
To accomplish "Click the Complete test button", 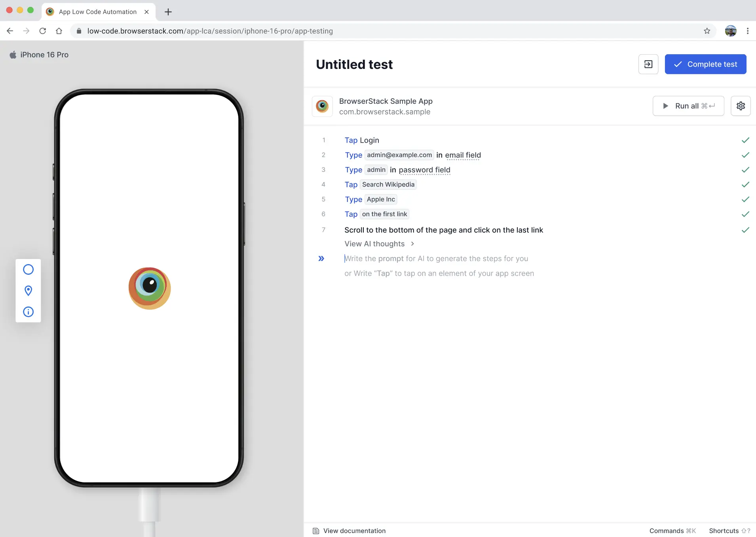I will (x=706, y=64).
